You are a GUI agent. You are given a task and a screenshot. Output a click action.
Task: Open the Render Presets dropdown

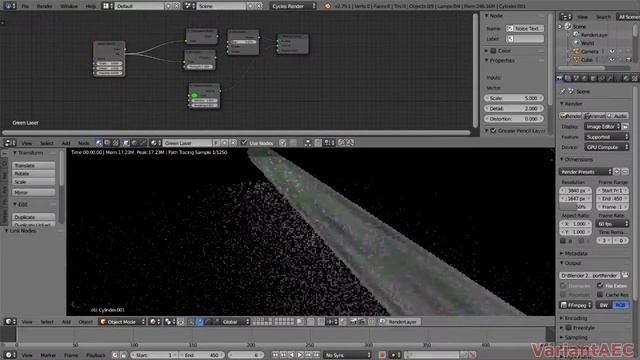pyautogui.click(x=586, y=172)
